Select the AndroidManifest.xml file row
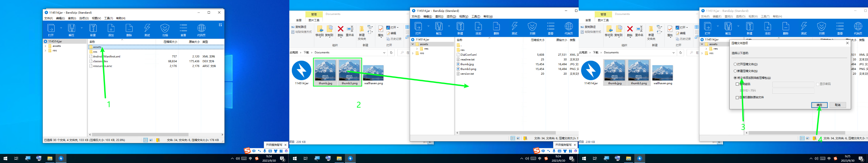 pyautogui.click(x=107, y=57)
